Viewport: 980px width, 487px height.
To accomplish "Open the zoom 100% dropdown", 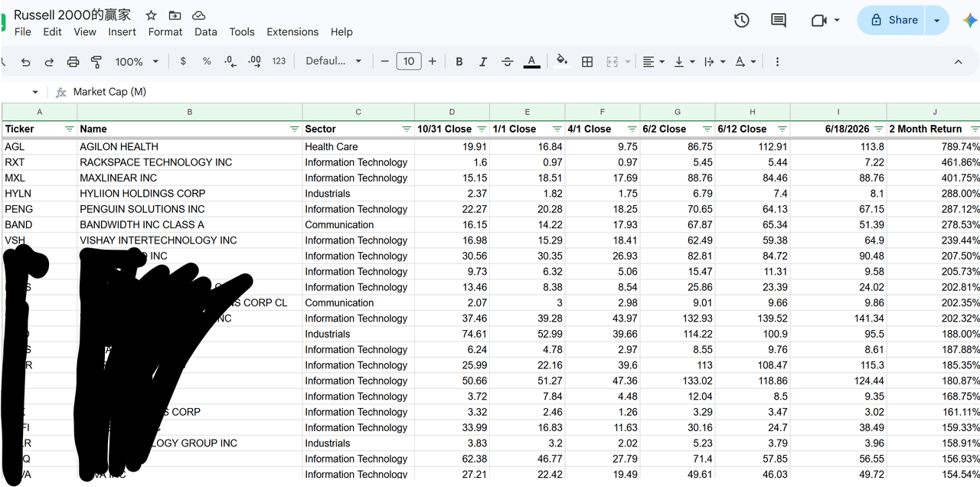I will 137,62.
